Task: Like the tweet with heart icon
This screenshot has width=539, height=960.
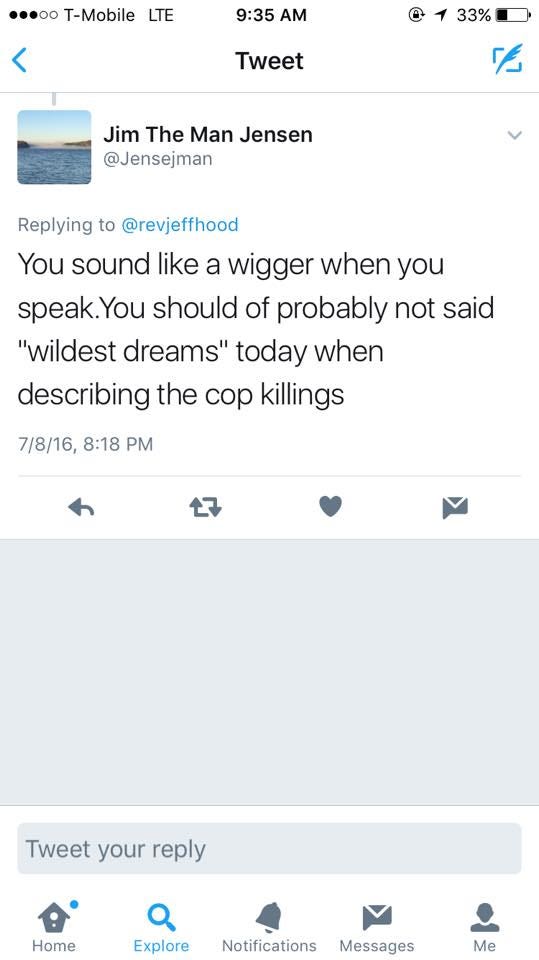Action: (x=331, y=506)
